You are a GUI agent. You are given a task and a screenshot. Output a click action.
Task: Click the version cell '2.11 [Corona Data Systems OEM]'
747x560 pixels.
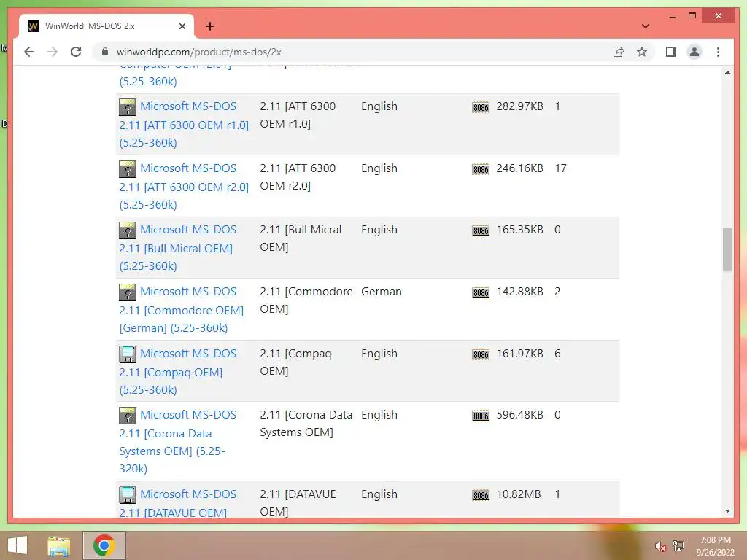[306, 424]
